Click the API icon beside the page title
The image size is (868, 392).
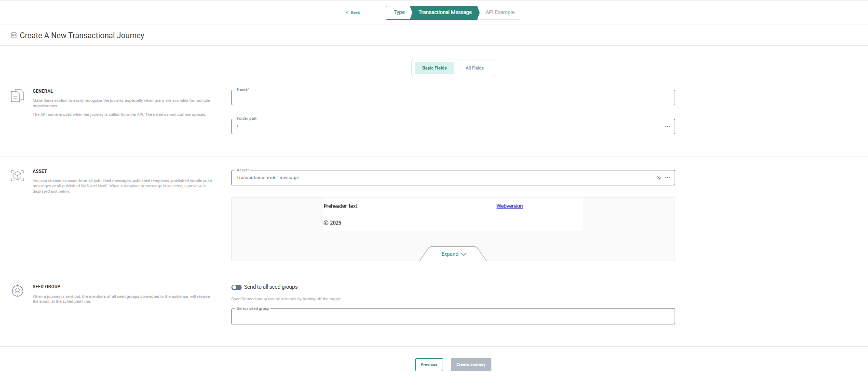coord(14,35)
